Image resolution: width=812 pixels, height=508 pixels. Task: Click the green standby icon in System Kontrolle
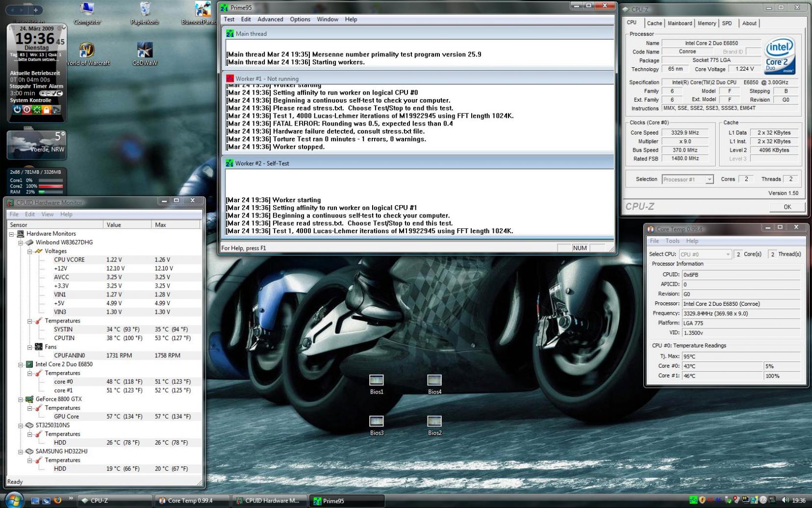(37, 109)
